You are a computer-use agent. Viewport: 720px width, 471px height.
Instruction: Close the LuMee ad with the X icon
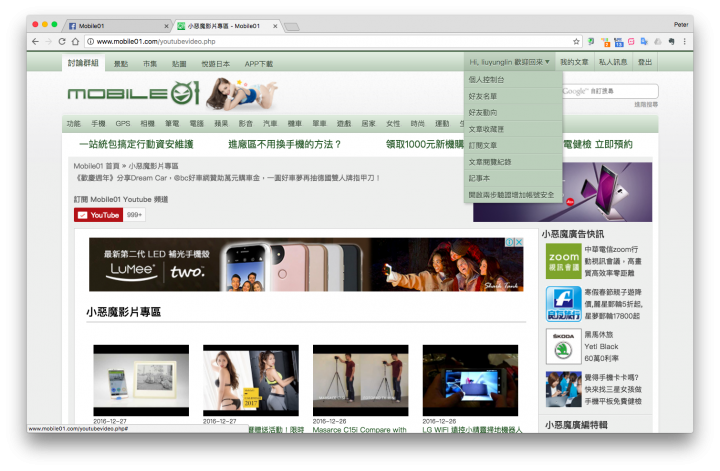tap(519, 242)
